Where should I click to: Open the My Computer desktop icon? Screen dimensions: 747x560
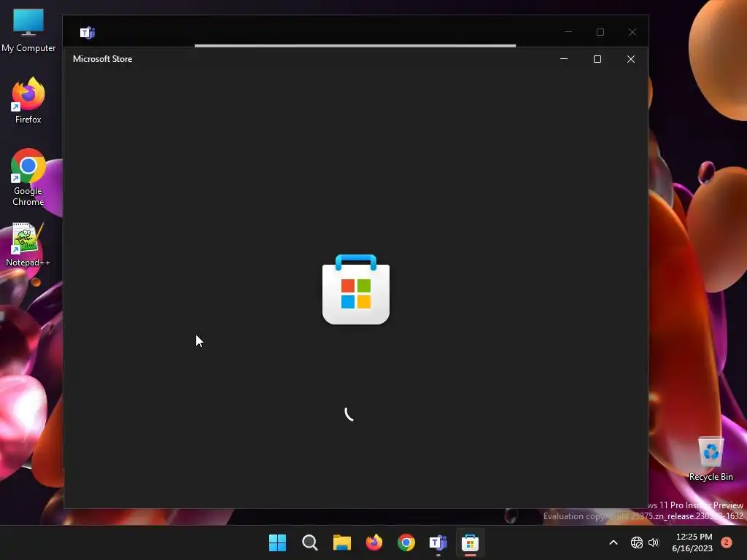(28, 30)
